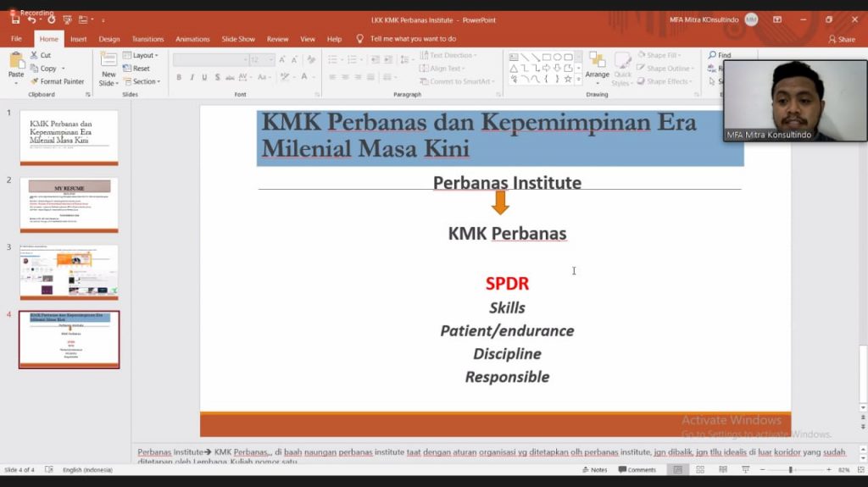This screenshot has width=868, height=487.
Task: Select slide 3 thumbnail
Action: click(70, 272)
